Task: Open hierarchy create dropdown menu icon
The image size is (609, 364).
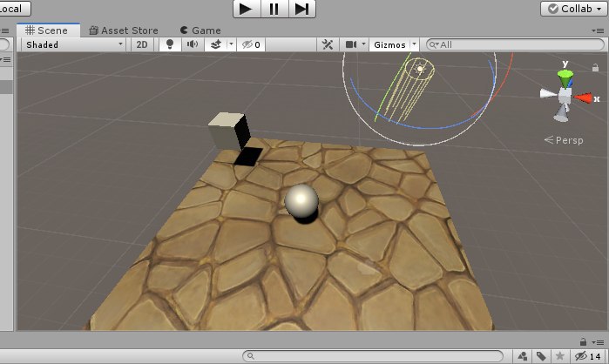Action: click(x=5, y=59)
